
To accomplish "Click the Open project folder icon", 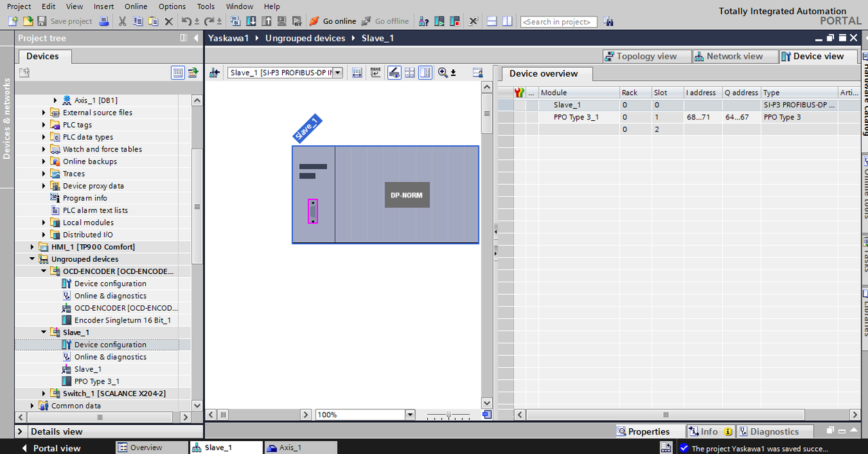I will click(x=28, y=21).
